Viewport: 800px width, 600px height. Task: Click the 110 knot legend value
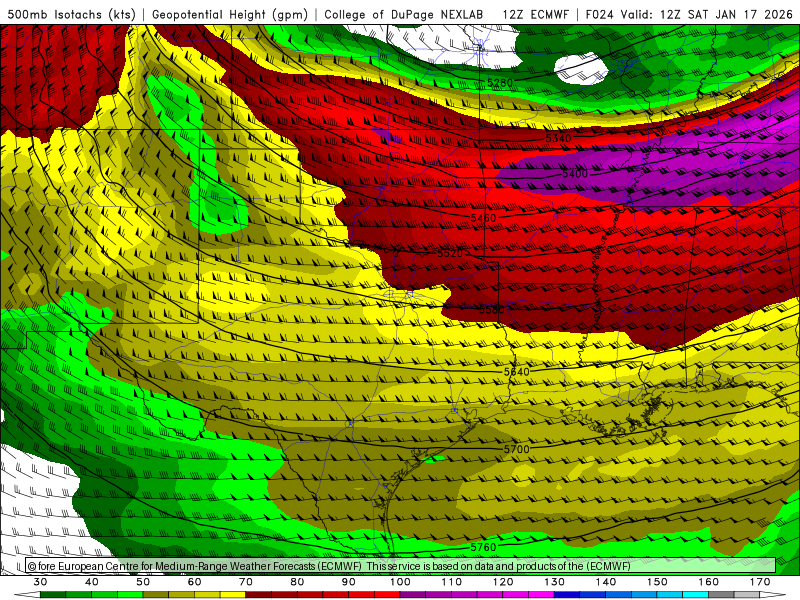(x=452, y=582)
